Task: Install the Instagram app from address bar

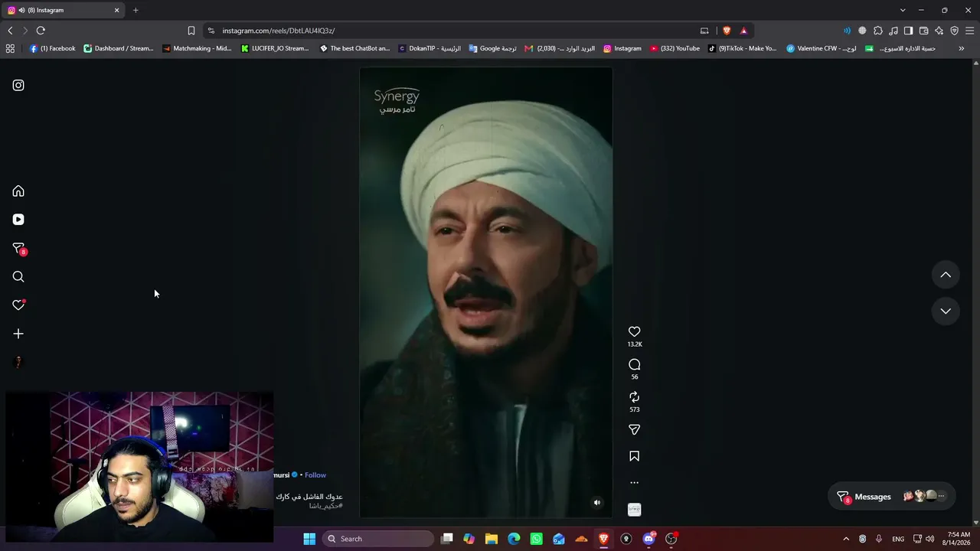Action: (704, 31)
